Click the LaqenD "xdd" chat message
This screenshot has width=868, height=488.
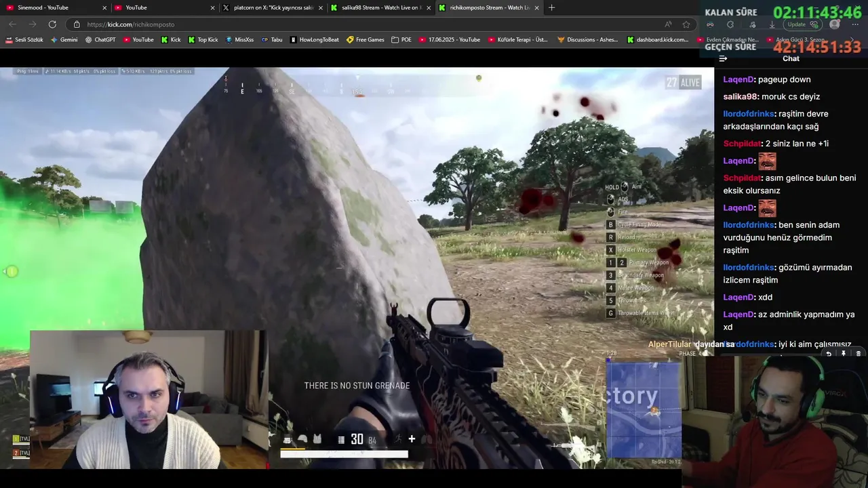pyautogui.click(x=747, y=297)
